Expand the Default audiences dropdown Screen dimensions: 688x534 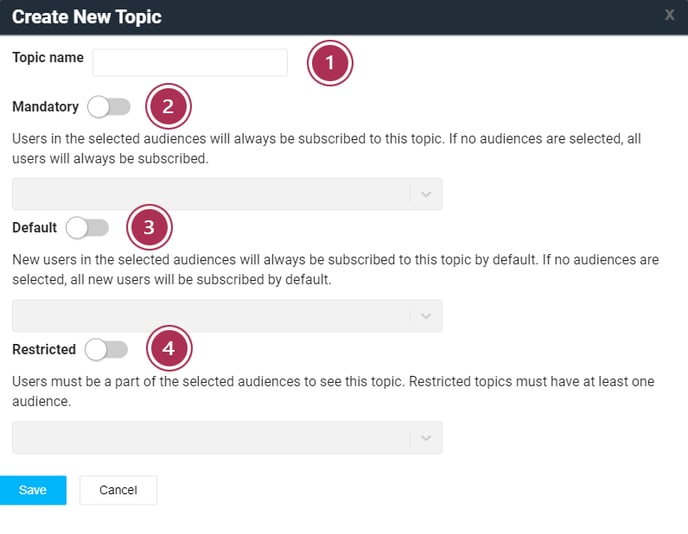[227, 315]
